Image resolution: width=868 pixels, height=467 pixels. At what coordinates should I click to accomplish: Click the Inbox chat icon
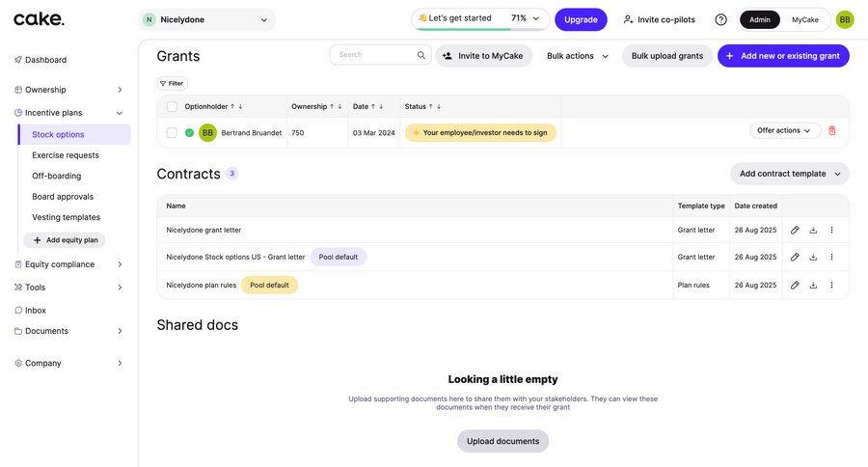(x=18, y=311)
